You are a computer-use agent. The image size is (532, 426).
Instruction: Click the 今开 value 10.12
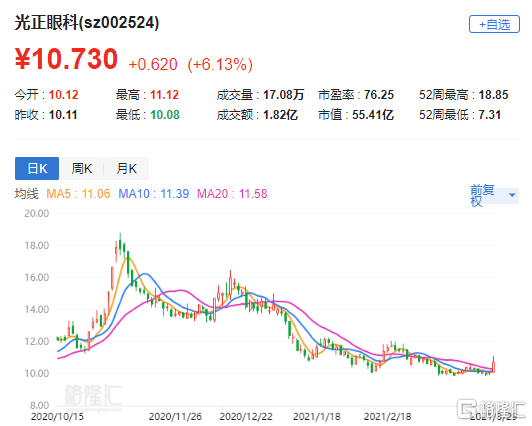(63, 95)
